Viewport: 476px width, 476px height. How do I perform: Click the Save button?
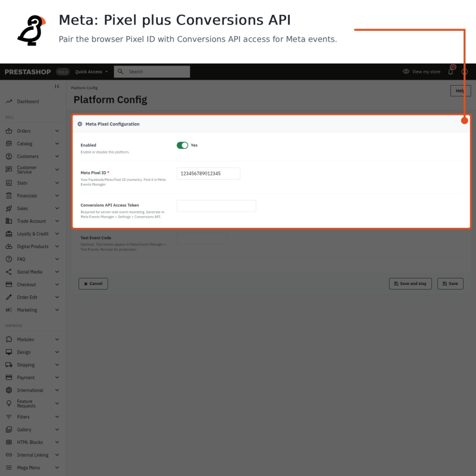[x=450, y=284]
